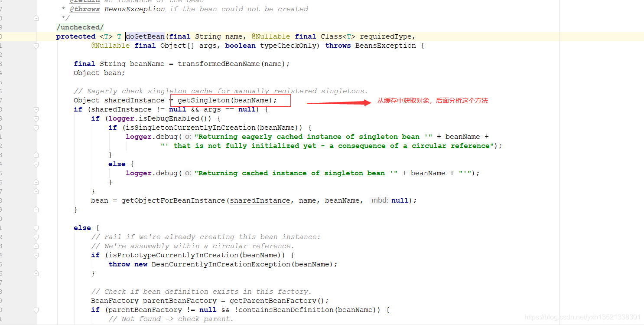Click BeansException in the throws clause
644x325 pixels.
point(386,46)
